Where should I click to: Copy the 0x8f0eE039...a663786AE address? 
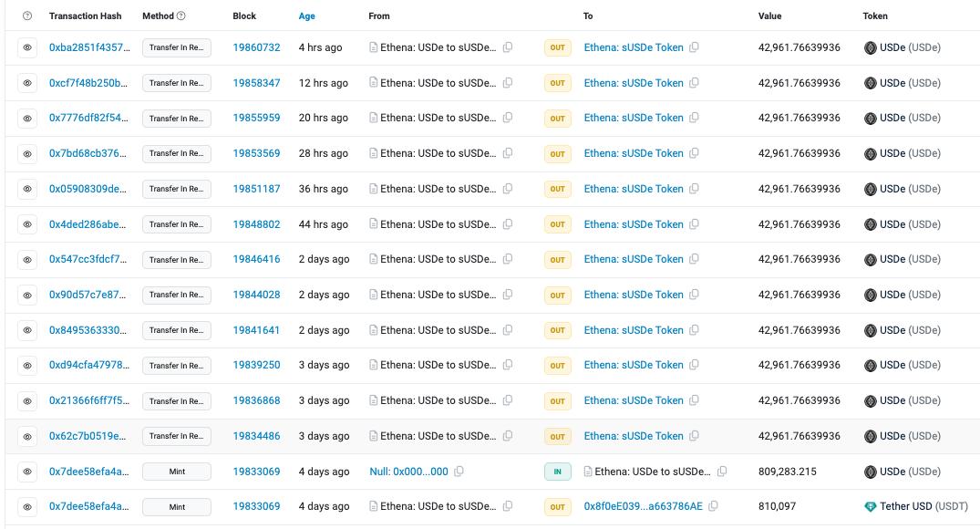[714, 507]
